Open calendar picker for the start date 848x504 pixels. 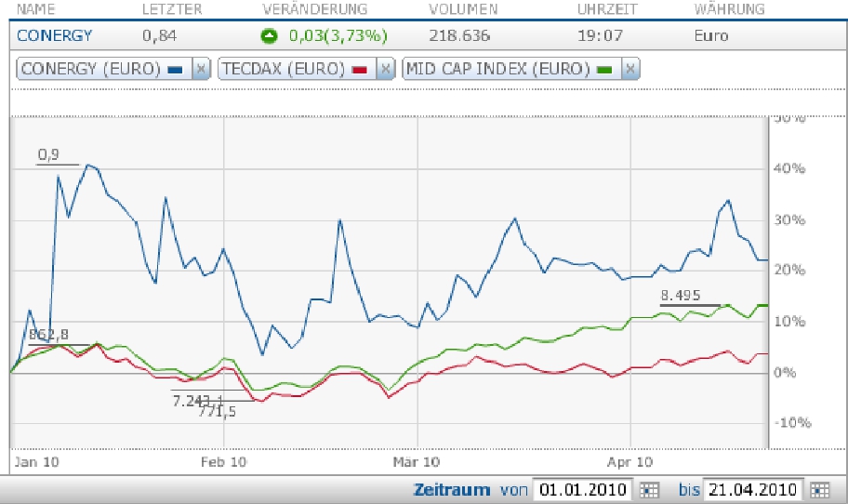[x=649, y=490]
